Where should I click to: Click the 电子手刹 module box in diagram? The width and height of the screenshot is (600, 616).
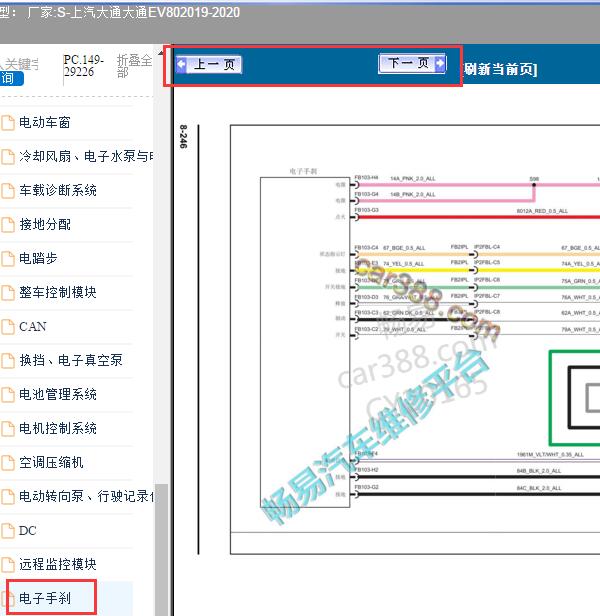[x=305, y=342]
